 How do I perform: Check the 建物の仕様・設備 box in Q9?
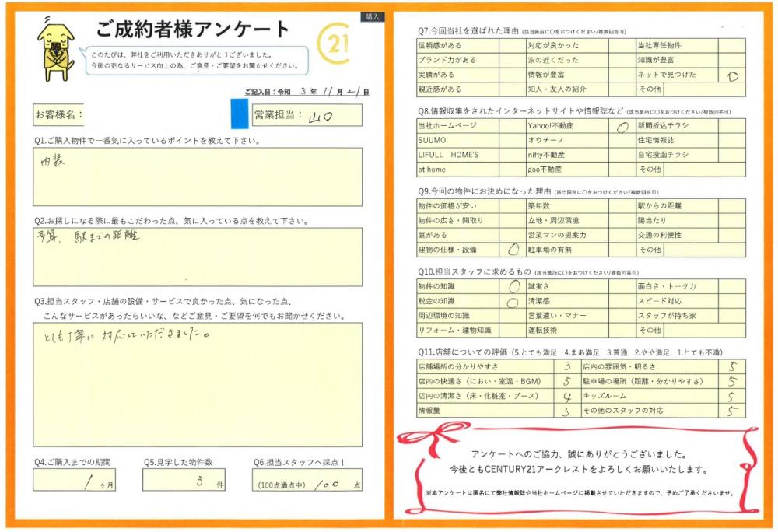tap(512, 250)
